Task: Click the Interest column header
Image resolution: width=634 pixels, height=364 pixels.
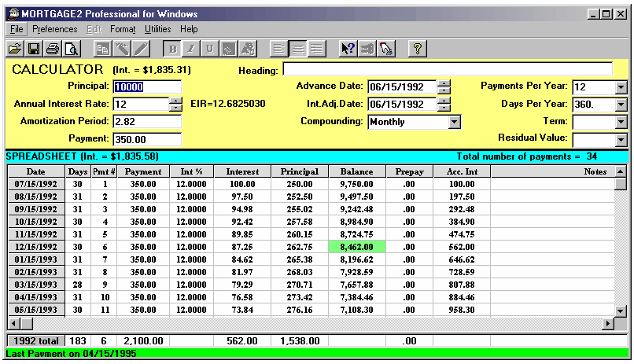Action: pyautogui.click(x=242, y=171)
